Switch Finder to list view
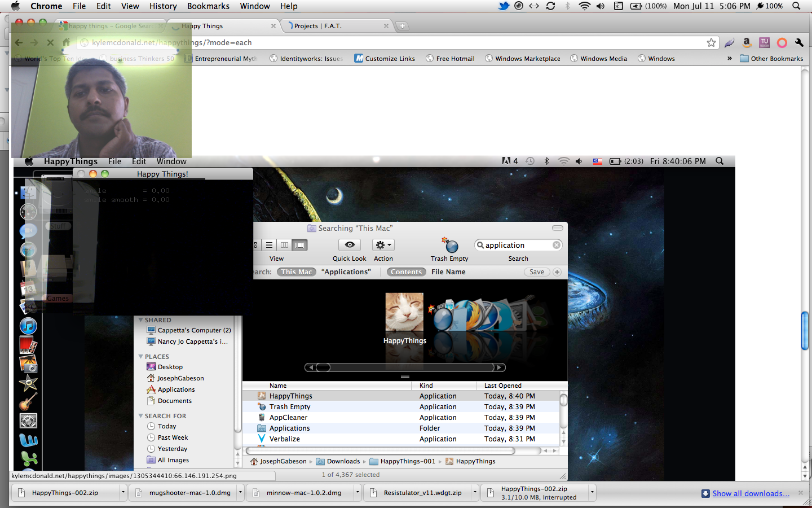Image resolution: width=812 pixels, height=508 pixels. pyautogui.click(x=270, y=245)
